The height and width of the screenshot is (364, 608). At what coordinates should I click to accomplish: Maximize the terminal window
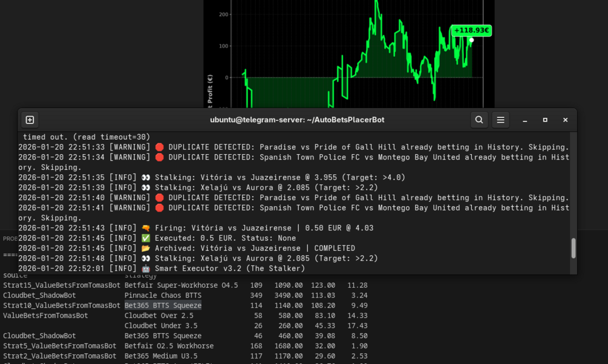tap(545, 120)
